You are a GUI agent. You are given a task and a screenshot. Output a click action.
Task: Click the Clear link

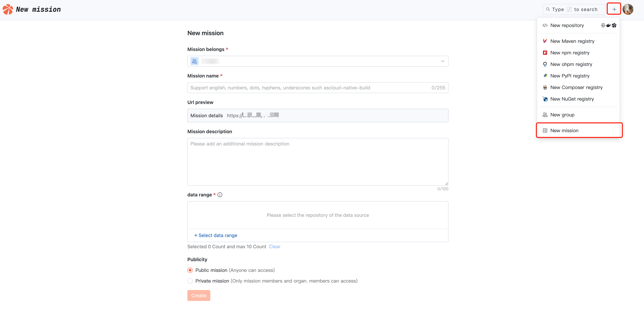tap(275, 247)
